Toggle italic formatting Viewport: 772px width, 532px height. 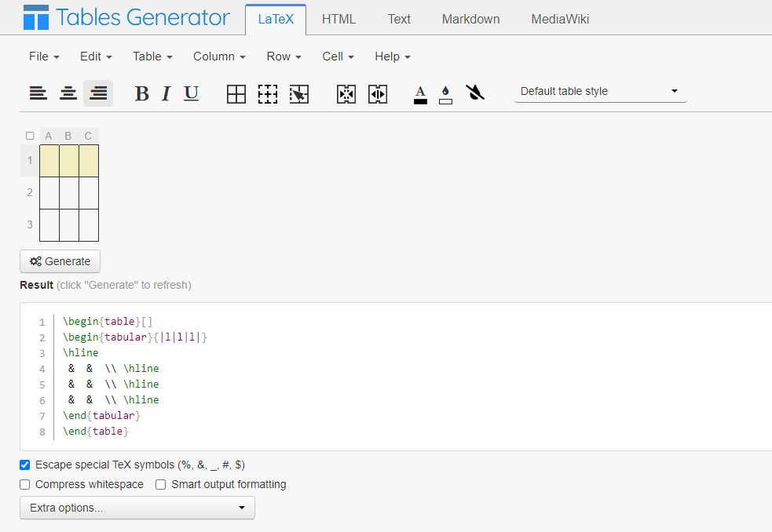click(x=166, y=93)
